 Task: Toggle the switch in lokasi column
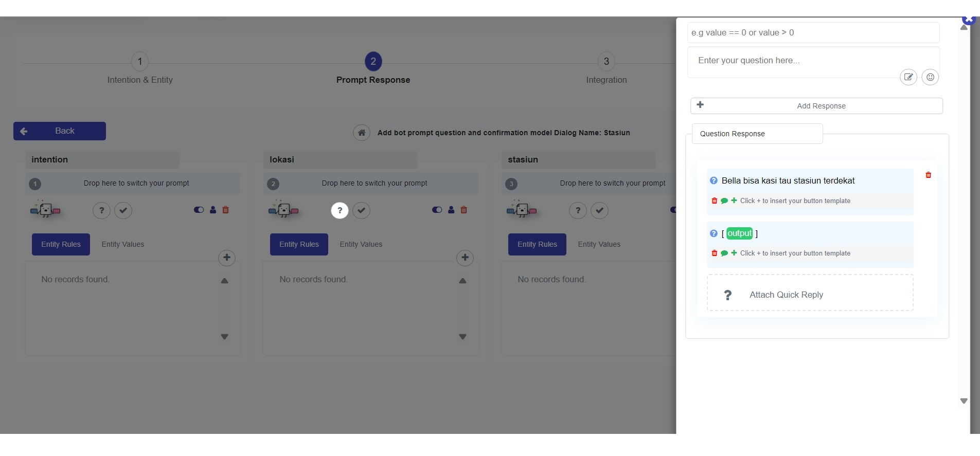coord(437,210)
